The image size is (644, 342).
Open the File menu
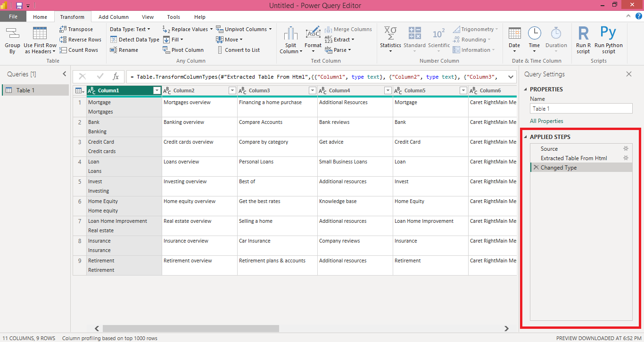pos(13,17)
